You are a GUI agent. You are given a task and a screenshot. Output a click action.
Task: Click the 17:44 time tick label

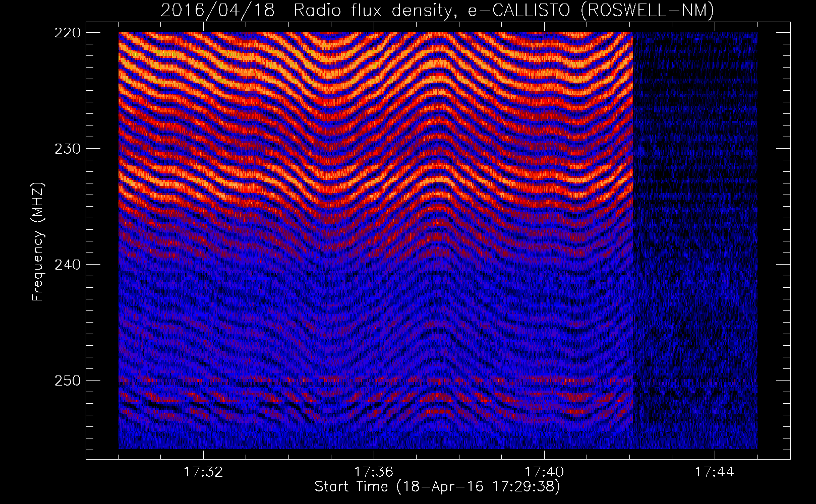pyautogui.click(x=715, y=472)
